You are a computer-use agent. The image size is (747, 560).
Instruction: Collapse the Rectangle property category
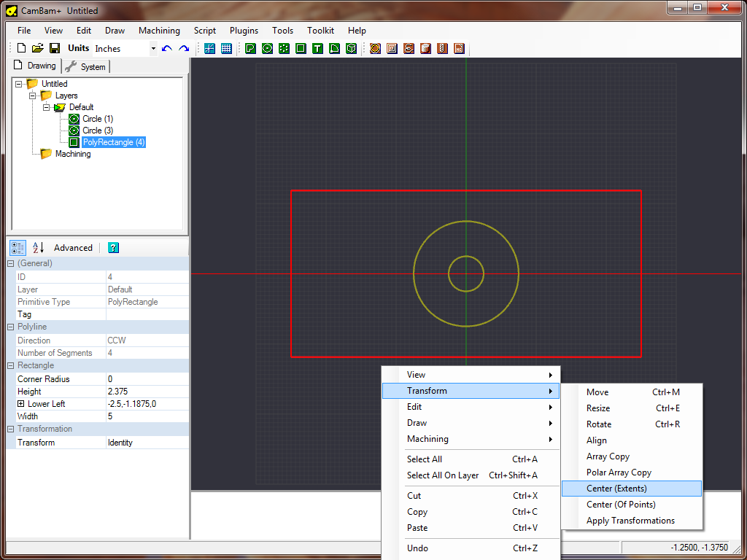click(x=11, y=365)
